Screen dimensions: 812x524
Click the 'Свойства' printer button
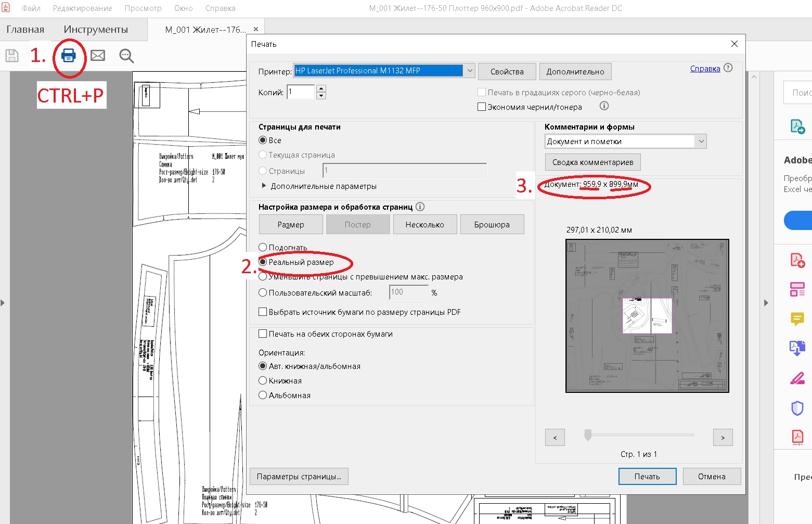507,71
